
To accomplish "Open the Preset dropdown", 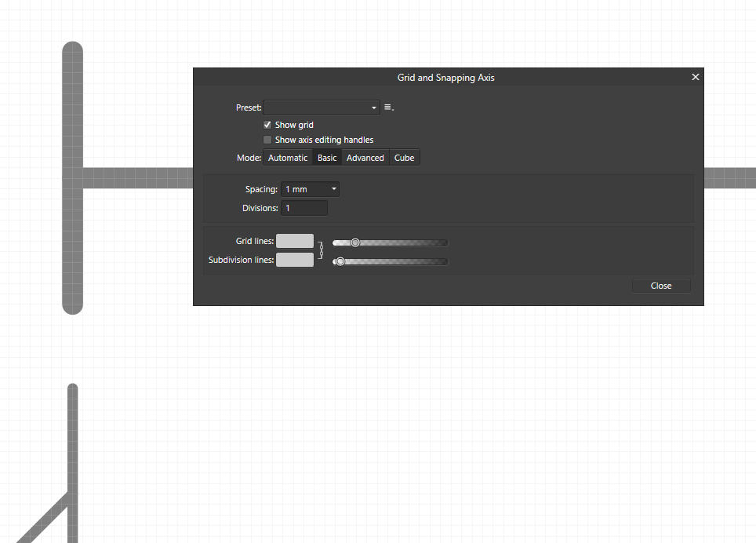I will tap(321, 108).
